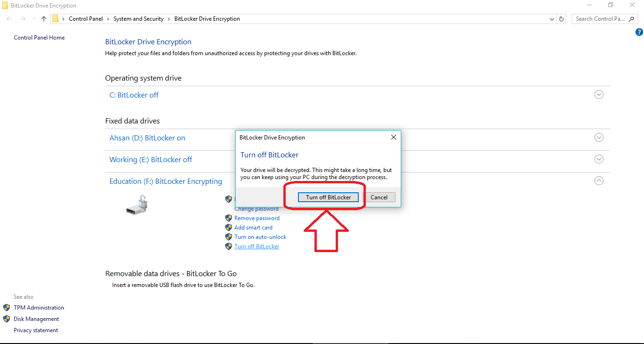Expand the C: drive section chevron

(x=599, y=95)
